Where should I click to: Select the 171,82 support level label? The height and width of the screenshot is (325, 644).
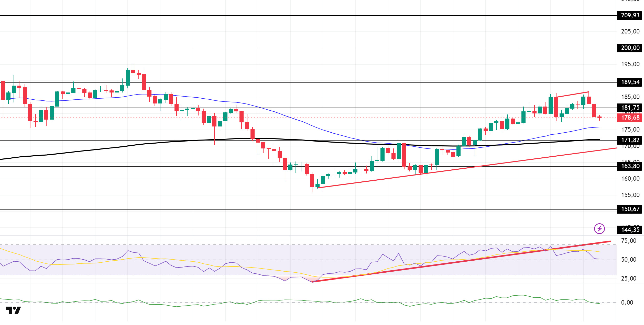tap(630, 140)
